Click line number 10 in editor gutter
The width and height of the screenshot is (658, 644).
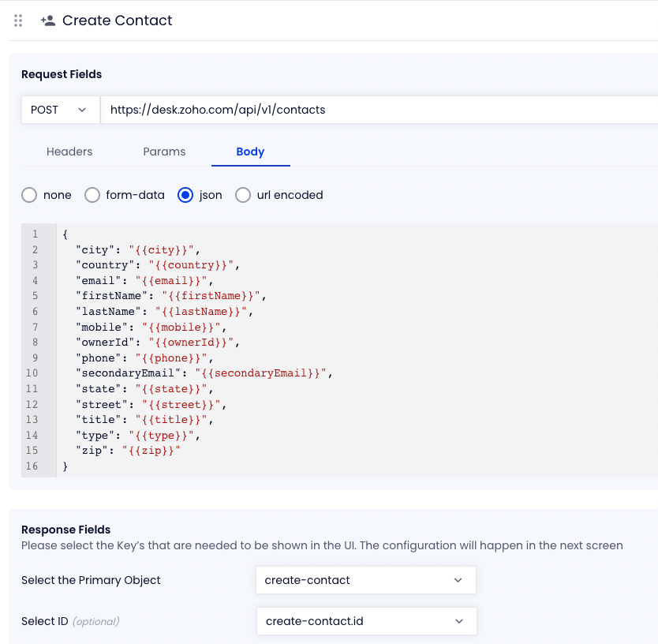coord(32,373)
